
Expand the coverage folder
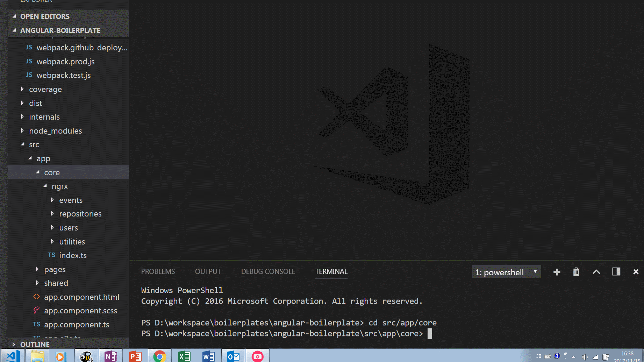point(68,89)
